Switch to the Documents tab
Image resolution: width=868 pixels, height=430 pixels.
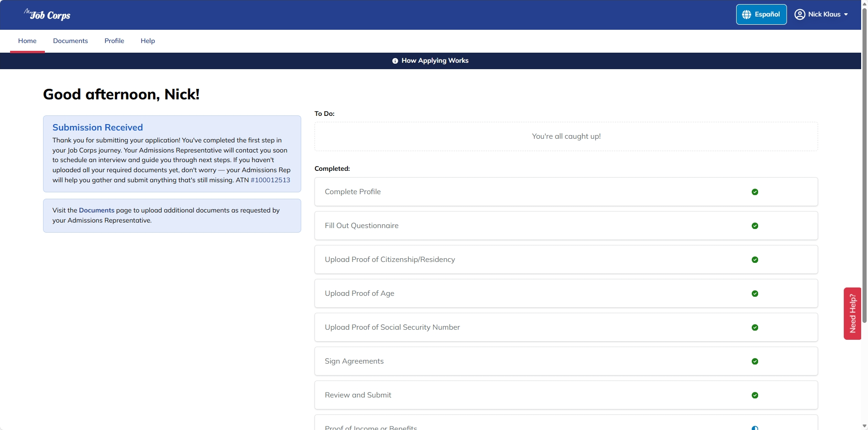click(x=70, y=41)
